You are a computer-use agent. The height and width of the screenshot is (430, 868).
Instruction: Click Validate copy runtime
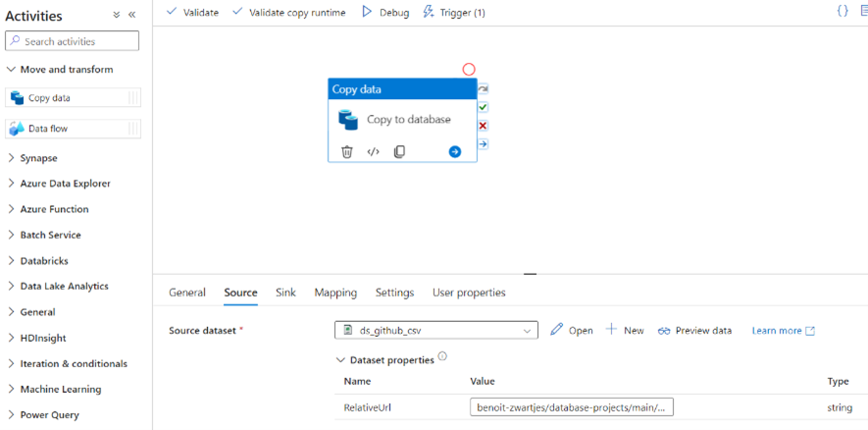point(289,12)
